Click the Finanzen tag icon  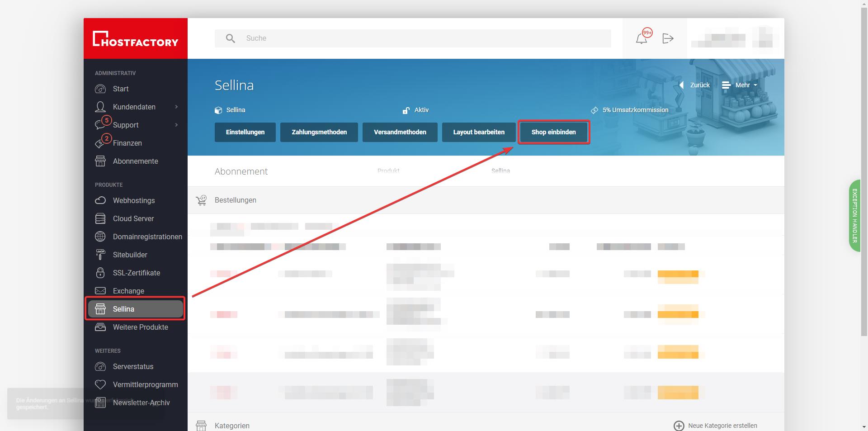[x=99, y=144]
